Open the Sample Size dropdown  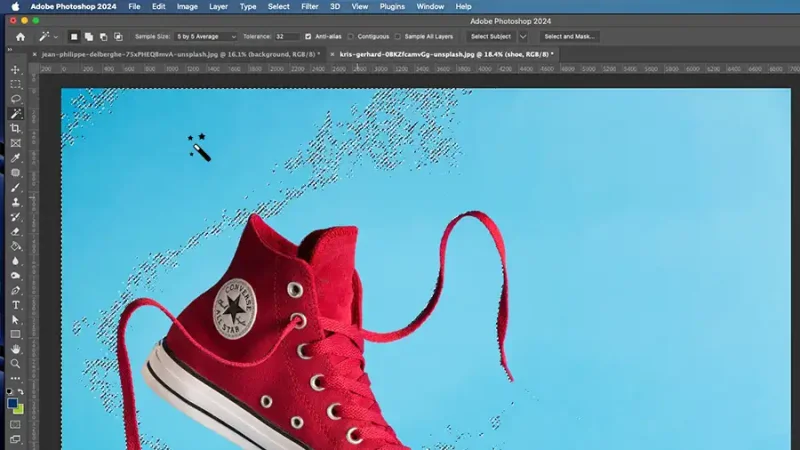coord(203,37)
